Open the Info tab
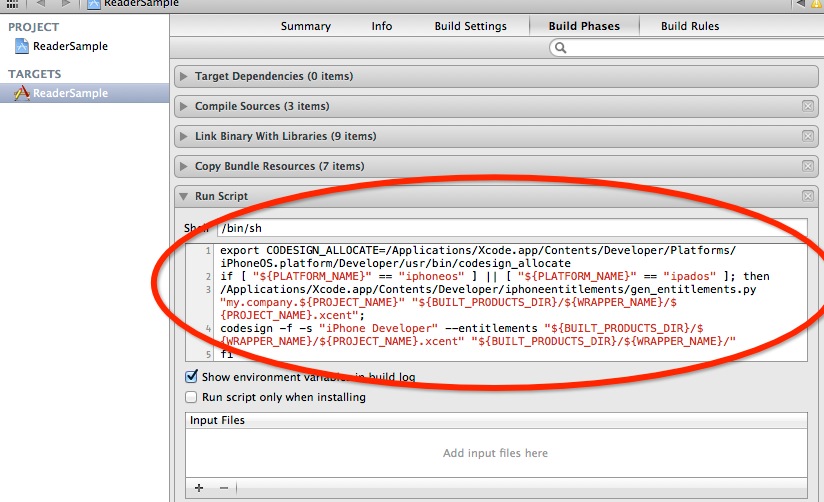This screenshot has height=502, width=824. point(382,26)
